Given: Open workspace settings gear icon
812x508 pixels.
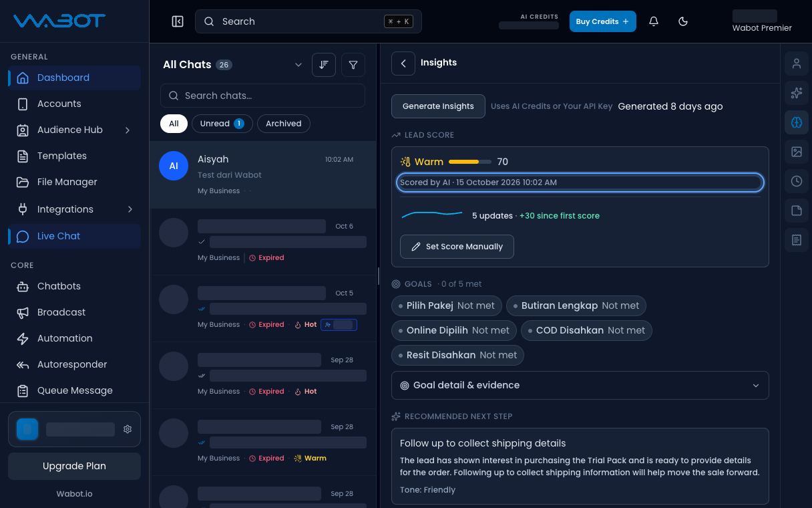Looking at the screenshot, I should [x=128, y=429].
